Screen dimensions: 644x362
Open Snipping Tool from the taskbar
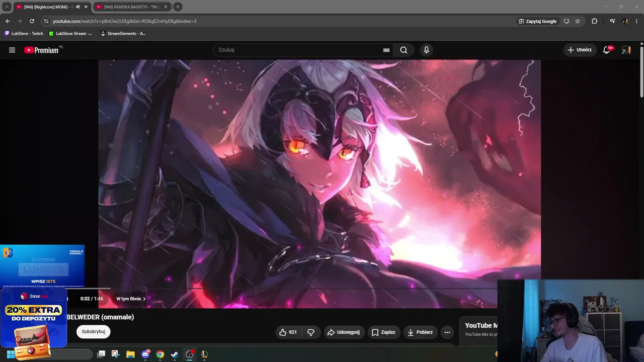point(115,354)
